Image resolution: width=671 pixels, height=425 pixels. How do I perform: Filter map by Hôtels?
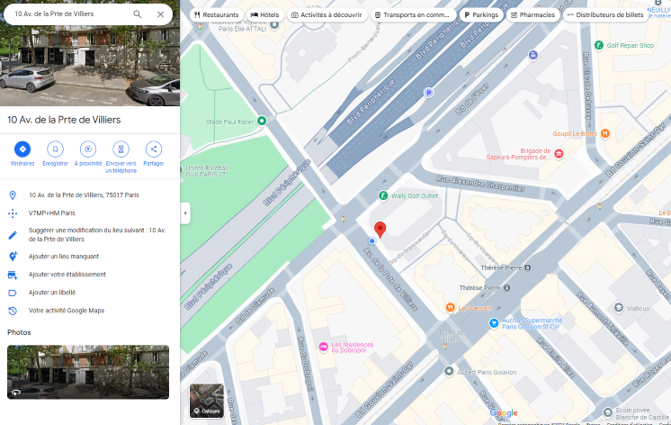coord(265,15)
